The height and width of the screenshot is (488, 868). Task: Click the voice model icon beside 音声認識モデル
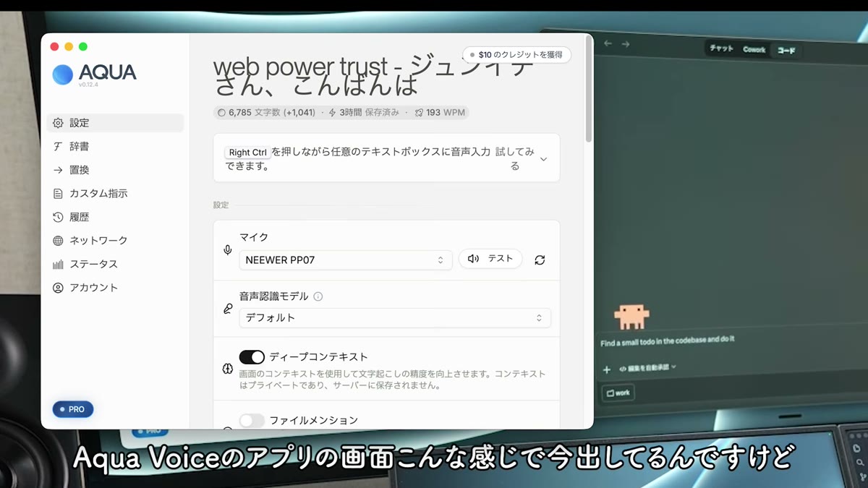(227, 309)
